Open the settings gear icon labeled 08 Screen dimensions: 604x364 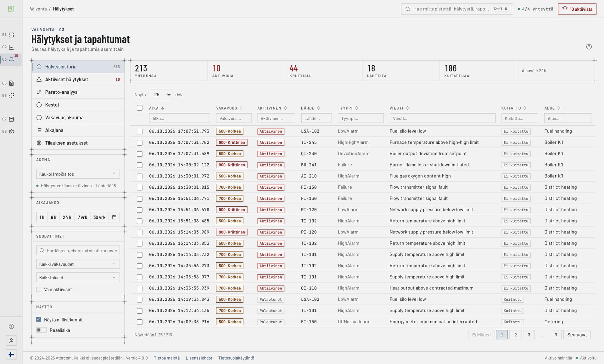[x=11, y=132]
